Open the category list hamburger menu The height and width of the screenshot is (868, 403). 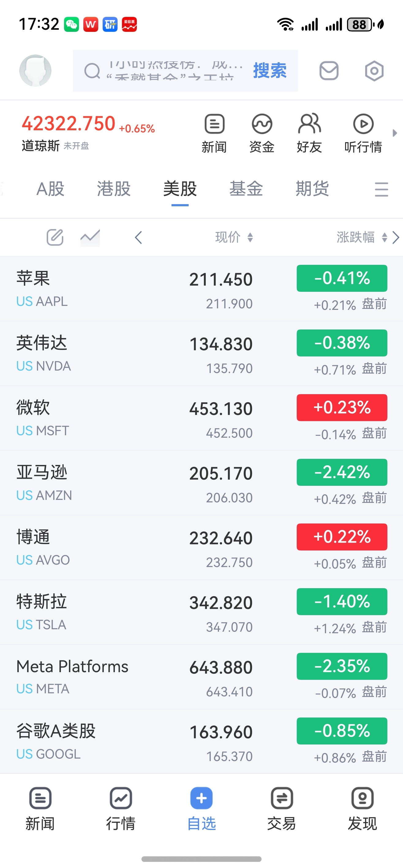(x=382, y=189)
